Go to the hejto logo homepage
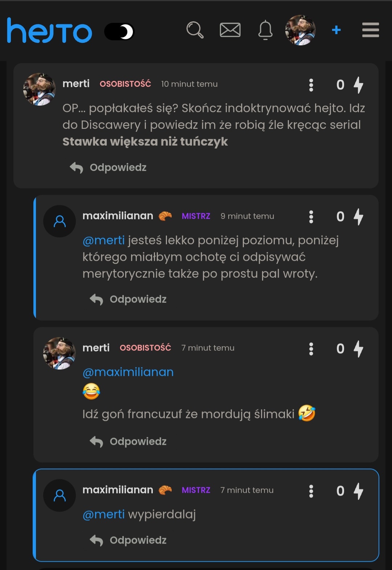This screenshot has height=570, width=392. 49,30
